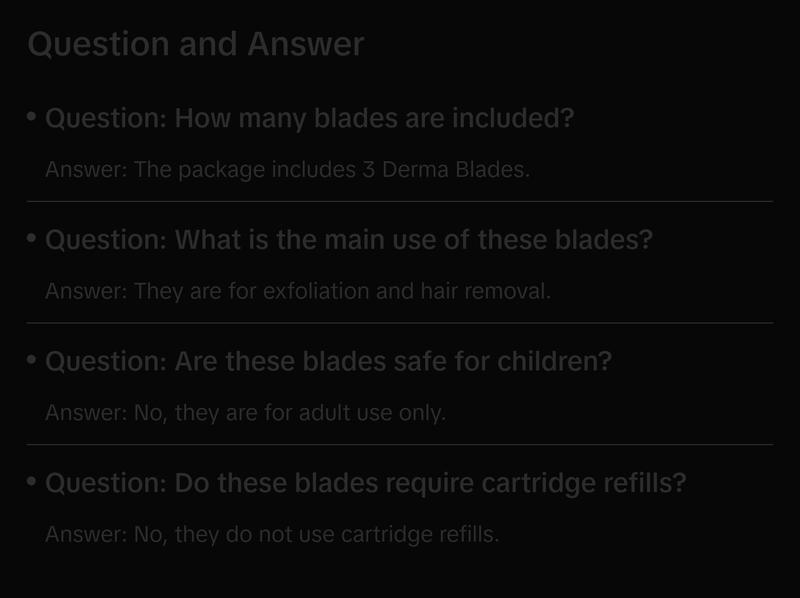Select the "safe for children?" question

click(328, 362)
